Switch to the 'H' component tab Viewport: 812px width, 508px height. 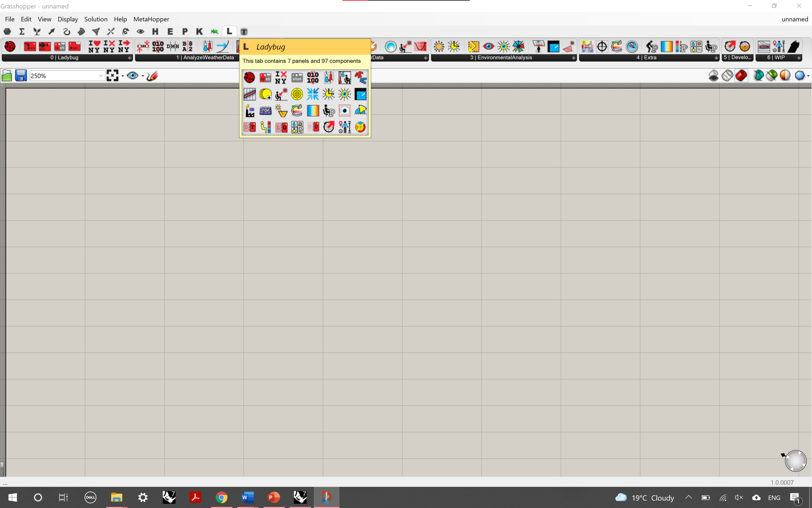tap(155, 32)
